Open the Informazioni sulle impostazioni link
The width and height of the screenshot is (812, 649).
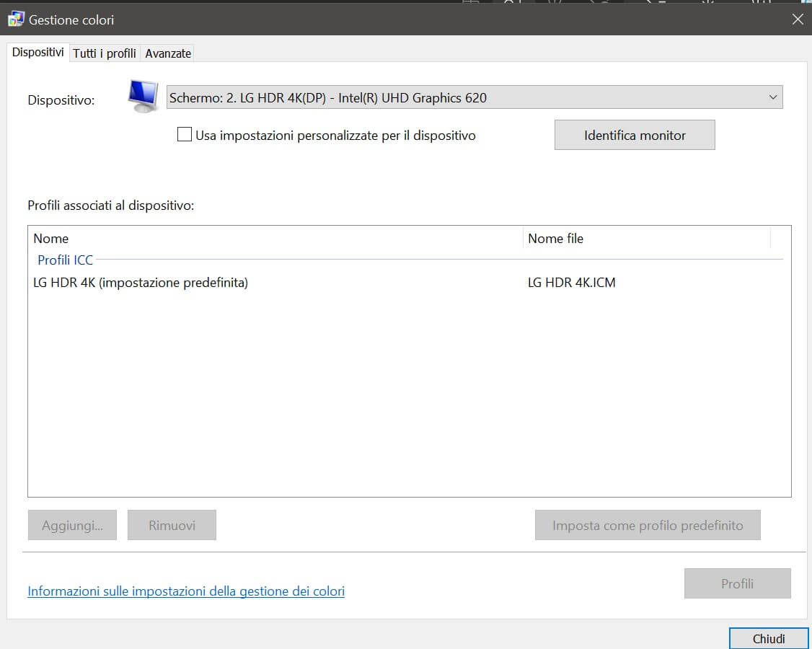tap(186, 591)
